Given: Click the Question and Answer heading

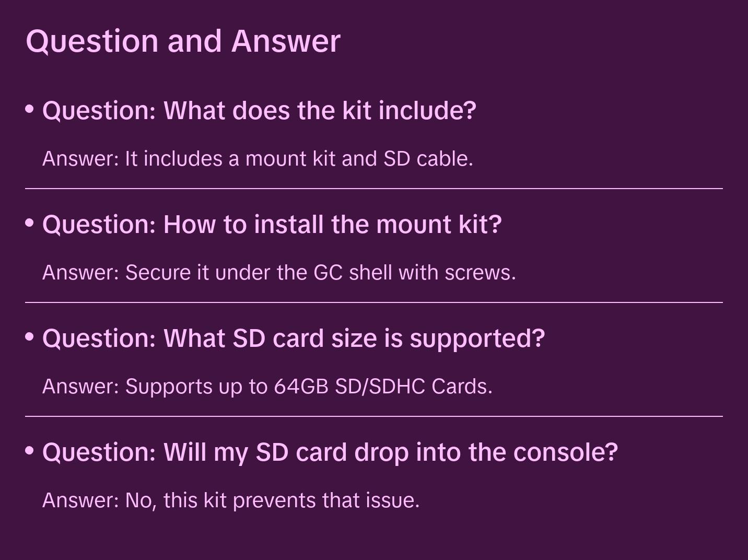Looking at the screenshot, I should pos(183,41).
